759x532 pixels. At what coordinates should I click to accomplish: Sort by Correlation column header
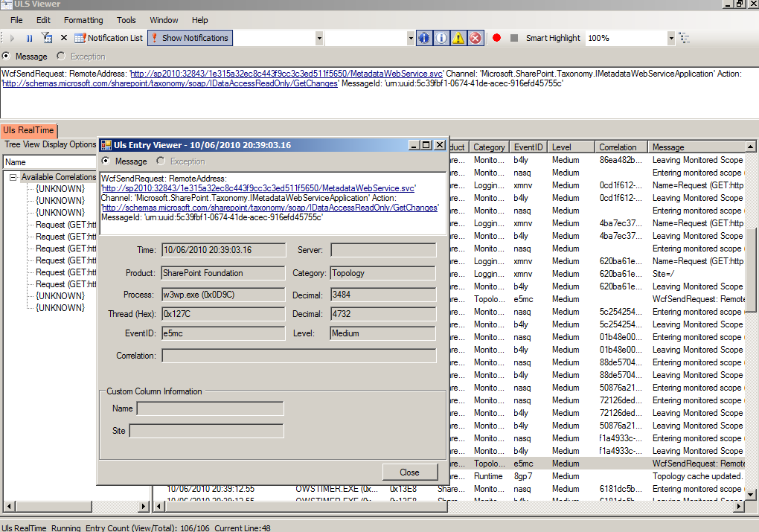[621, 147]
